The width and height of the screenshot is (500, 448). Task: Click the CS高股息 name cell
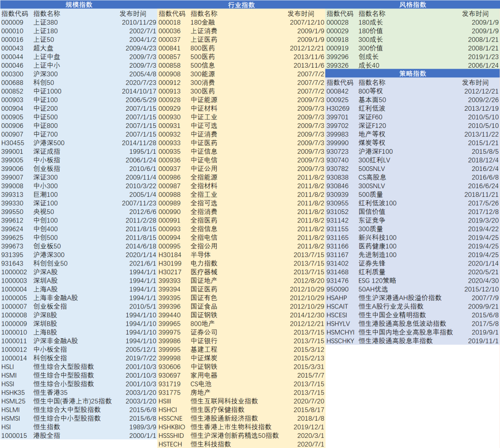(372, 177)
